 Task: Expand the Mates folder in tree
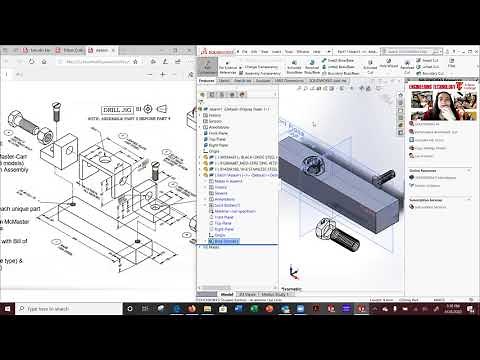click(x=200, y=247)
